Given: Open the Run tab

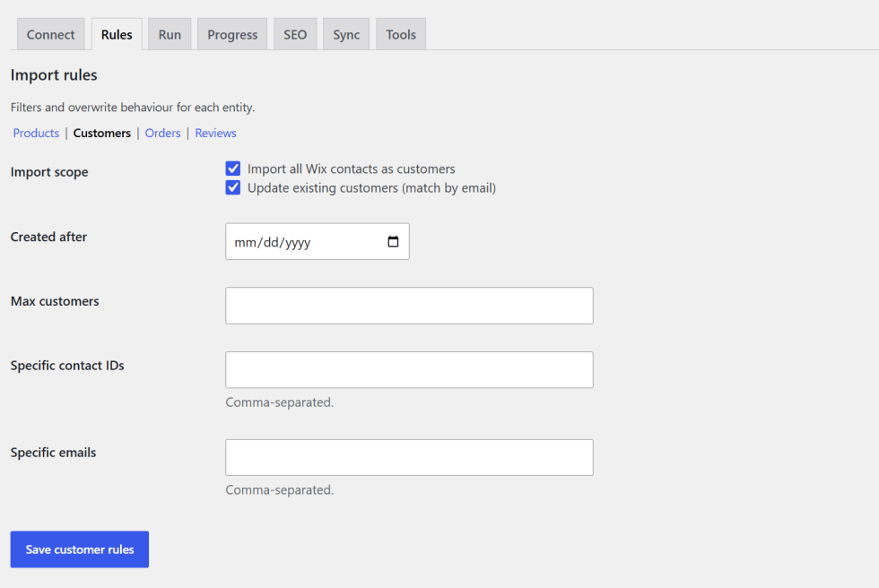Looking at the screenshot, I should click(x=170, y=34).
